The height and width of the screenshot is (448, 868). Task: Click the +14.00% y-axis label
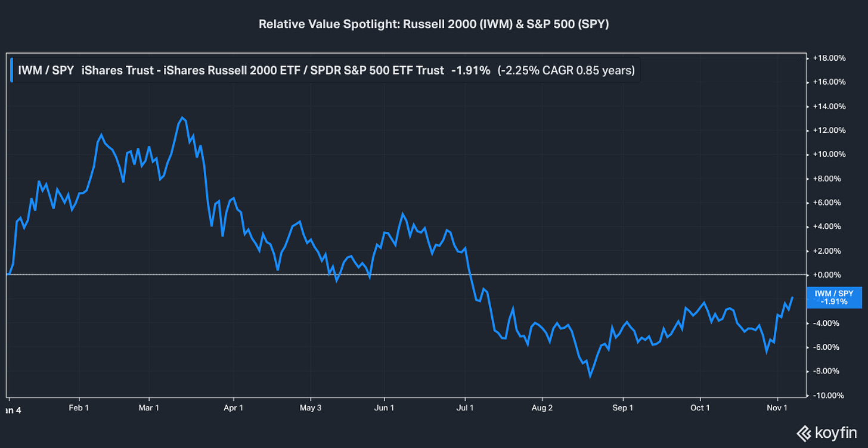tap(829, 106)
